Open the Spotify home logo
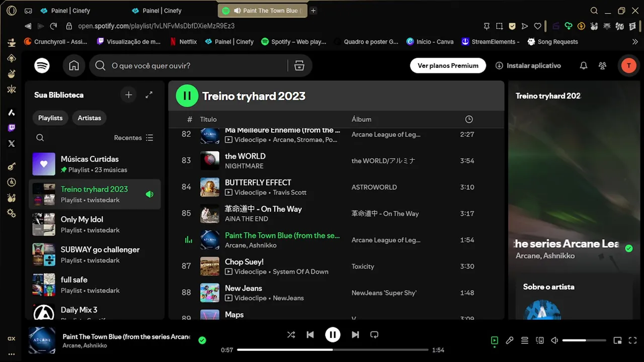This screenshot has width=644, height=362. point(42,65)
